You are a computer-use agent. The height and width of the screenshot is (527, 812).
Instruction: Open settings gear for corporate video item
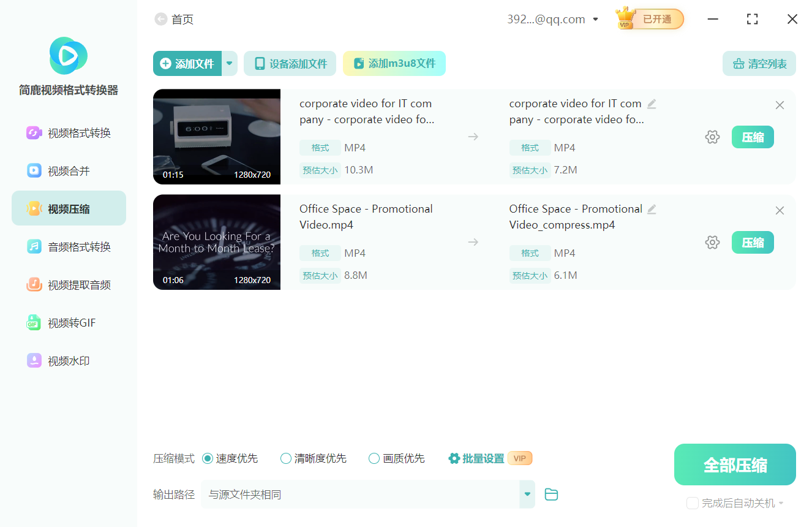coord(712,137)
